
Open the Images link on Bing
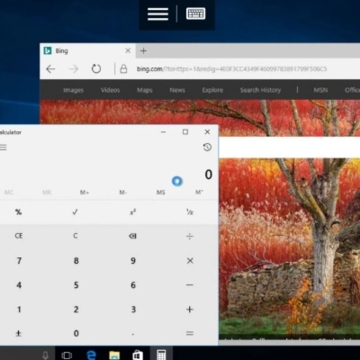click(x=73, y=90)
